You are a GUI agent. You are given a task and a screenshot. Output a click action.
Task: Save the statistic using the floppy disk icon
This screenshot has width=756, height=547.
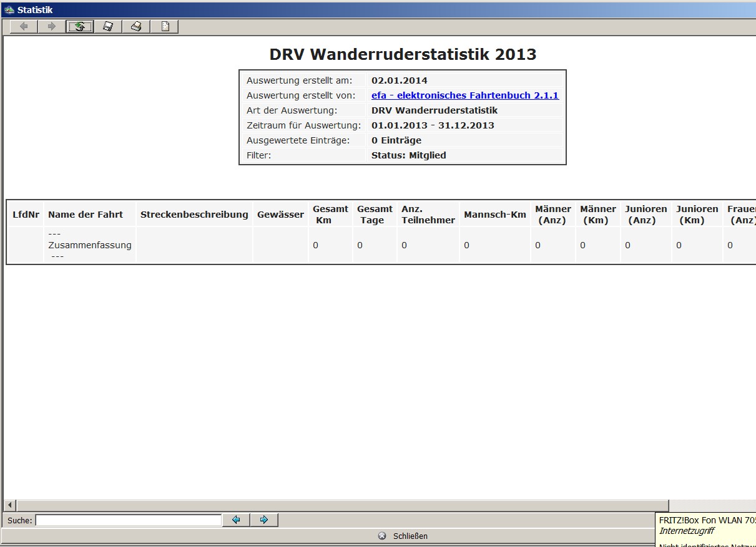[x=107, y=26]
